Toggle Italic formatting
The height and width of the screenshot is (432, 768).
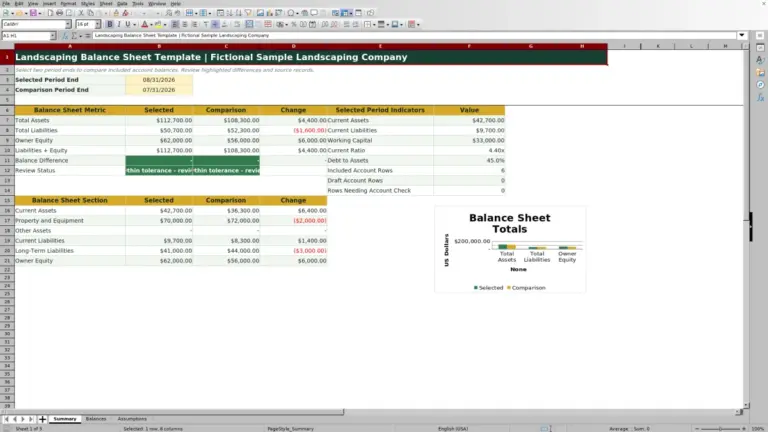(119, 24)
